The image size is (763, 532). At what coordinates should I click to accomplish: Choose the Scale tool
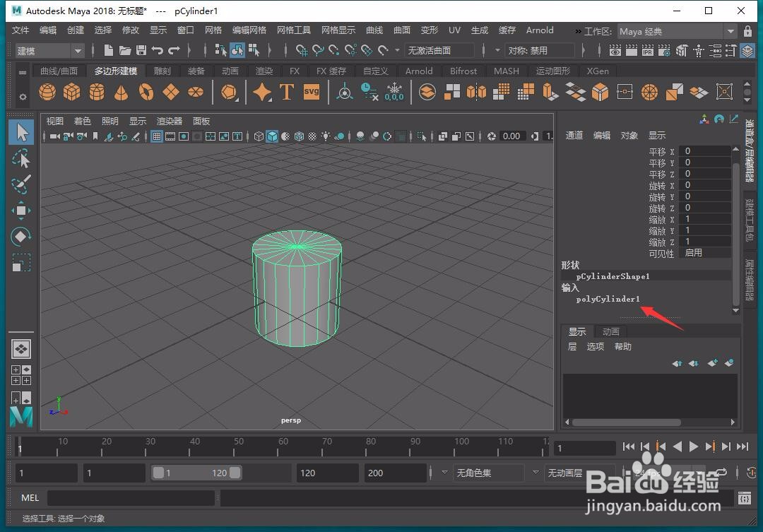click(x=21, y=262)
